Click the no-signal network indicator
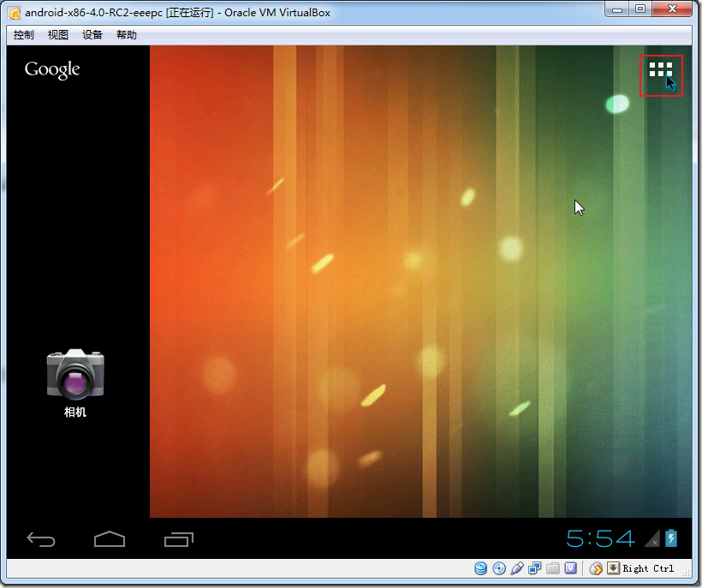702x588 pixels. click(651, 538)
